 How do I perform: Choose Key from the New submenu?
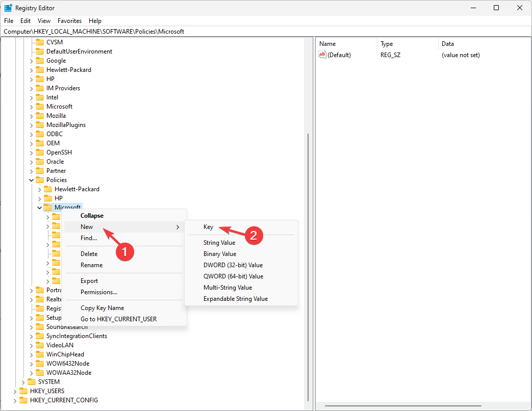click(208, 227)
